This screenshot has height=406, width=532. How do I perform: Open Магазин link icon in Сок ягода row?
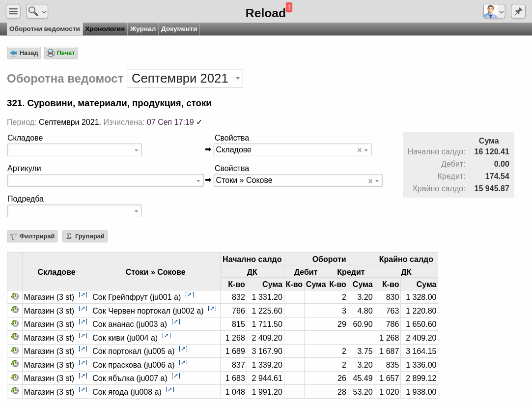tap(83, 389)
